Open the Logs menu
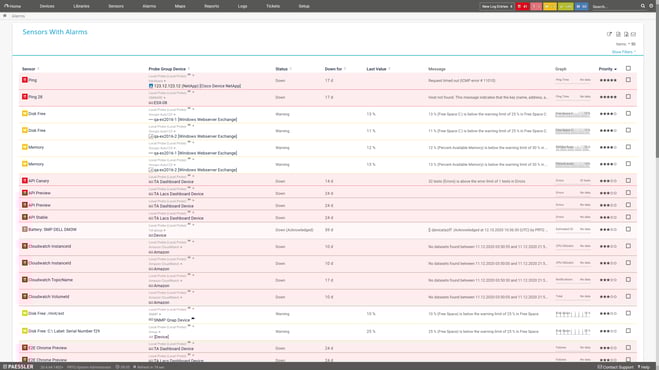659x370 pixels. pos(243,6)
